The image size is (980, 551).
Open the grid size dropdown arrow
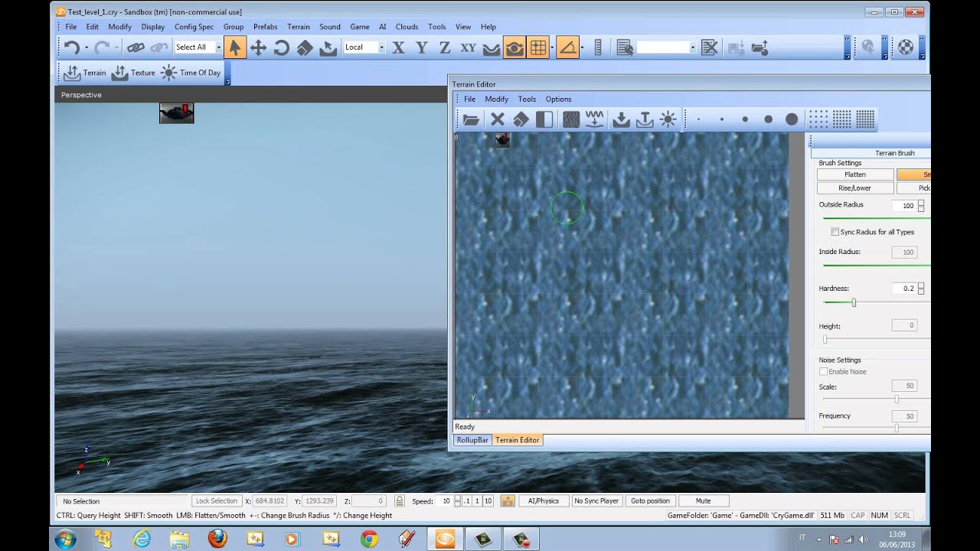click(552, 47)
